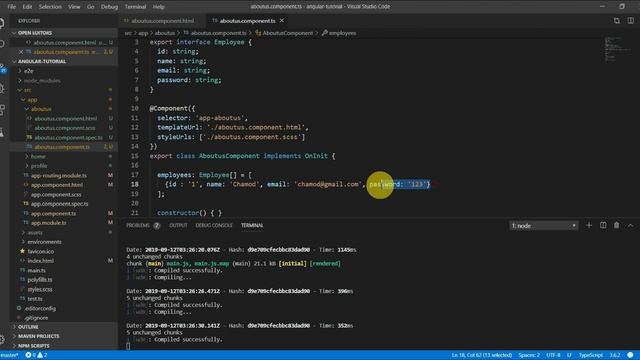Open the Debug menu

pos(109,7)
